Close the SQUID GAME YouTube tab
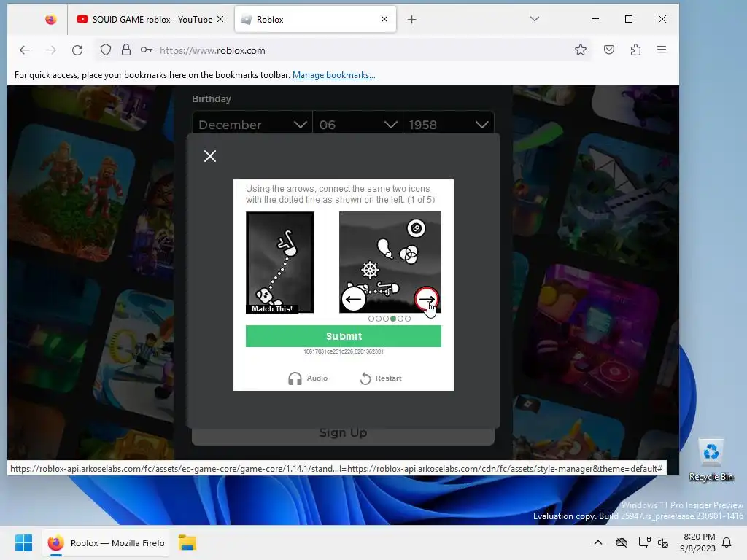This screenshot has width=747, height=560. pyautogui.click(x=220, y=19)
